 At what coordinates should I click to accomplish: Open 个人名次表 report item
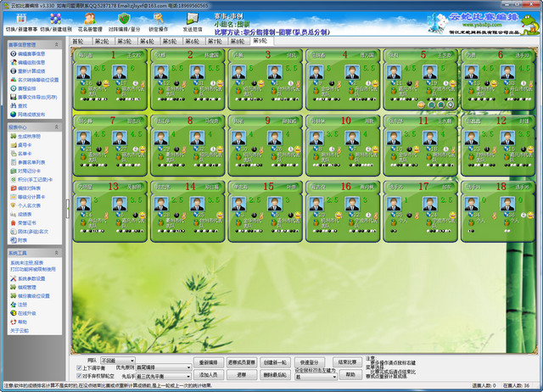click(x=25, y=205)
